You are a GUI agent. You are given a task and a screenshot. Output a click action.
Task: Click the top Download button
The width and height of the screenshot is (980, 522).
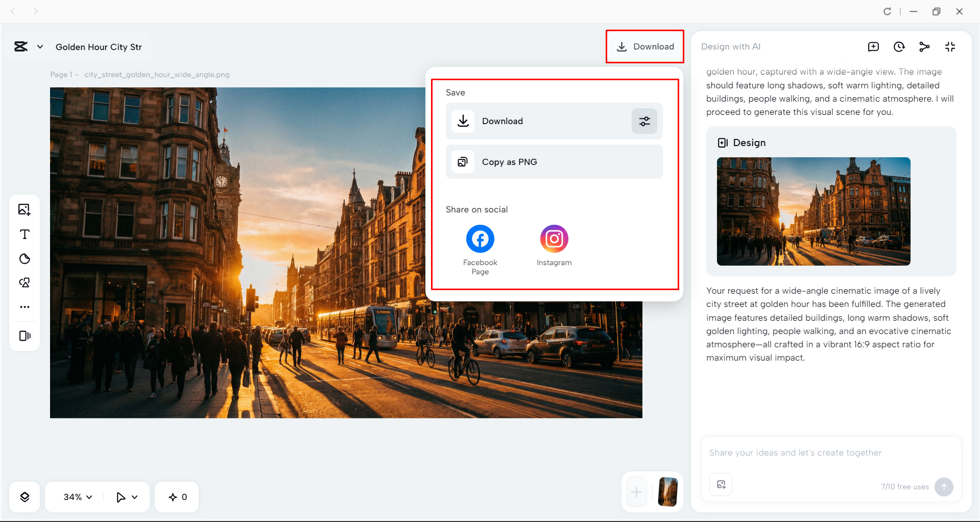(x=645, y=46)
